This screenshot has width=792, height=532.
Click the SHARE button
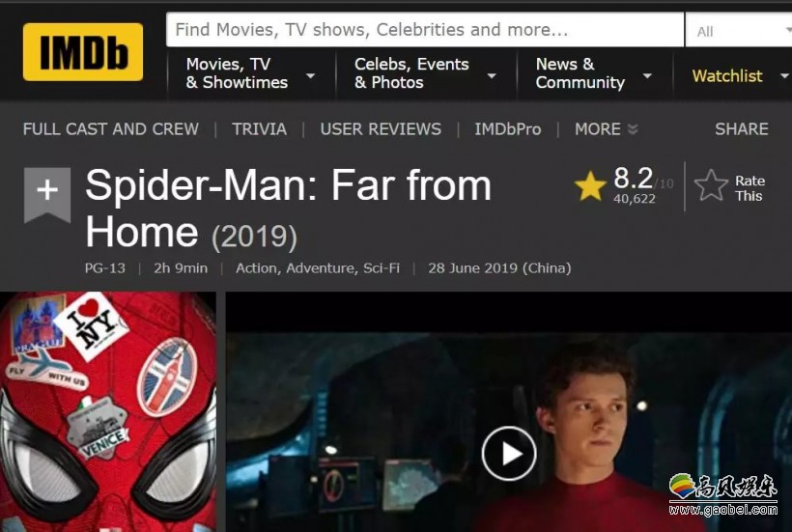pyautogui.click(x=741, y=129)
